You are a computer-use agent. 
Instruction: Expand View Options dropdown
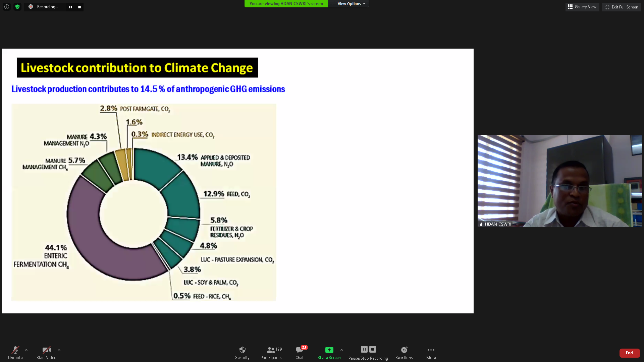351,4
